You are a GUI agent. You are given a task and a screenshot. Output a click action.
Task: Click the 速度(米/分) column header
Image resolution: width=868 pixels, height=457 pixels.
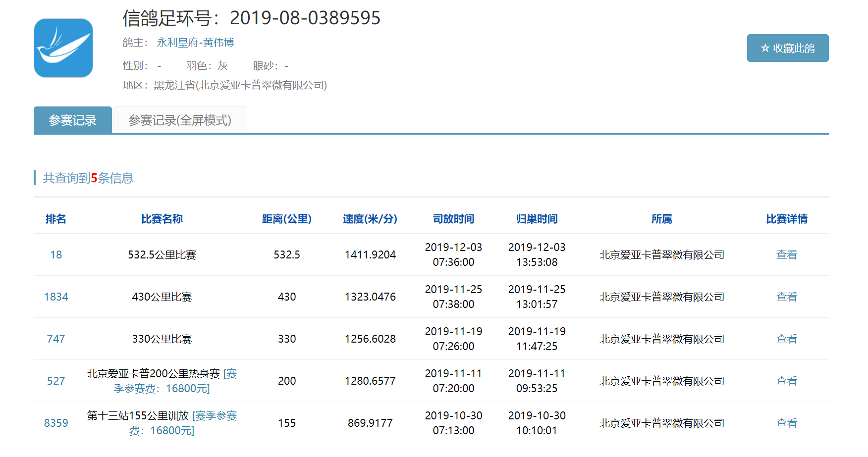click(370, 219)
